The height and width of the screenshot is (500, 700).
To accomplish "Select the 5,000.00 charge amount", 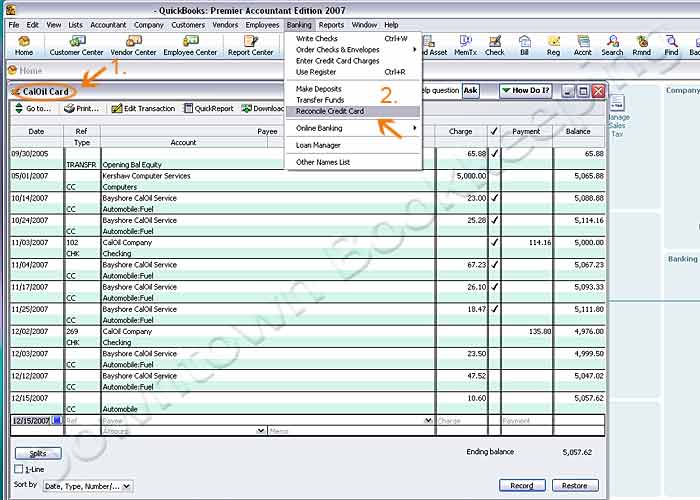I will point(471,176).
